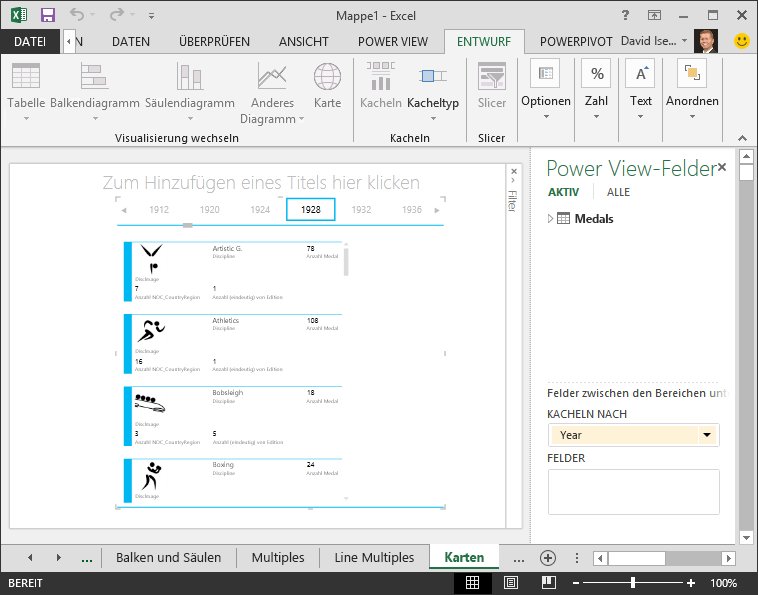Open the Text size icon
This screenshot has height=595, width=758.
point(641,73)
